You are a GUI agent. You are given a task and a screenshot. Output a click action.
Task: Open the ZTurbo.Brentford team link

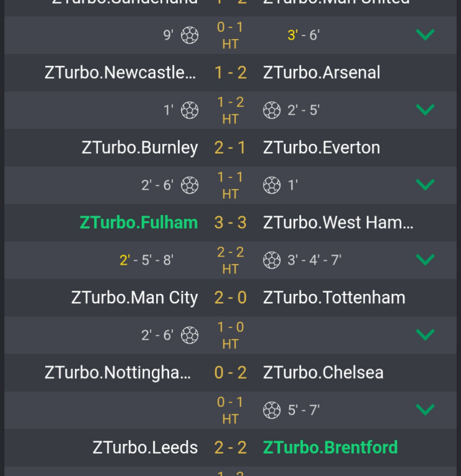[330, 447]
